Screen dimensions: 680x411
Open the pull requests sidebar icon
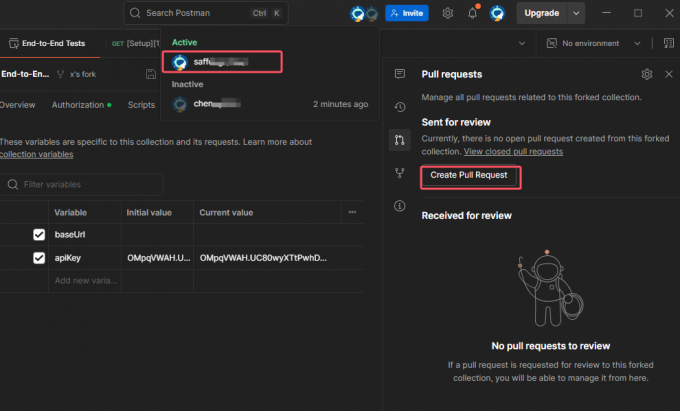399,140
